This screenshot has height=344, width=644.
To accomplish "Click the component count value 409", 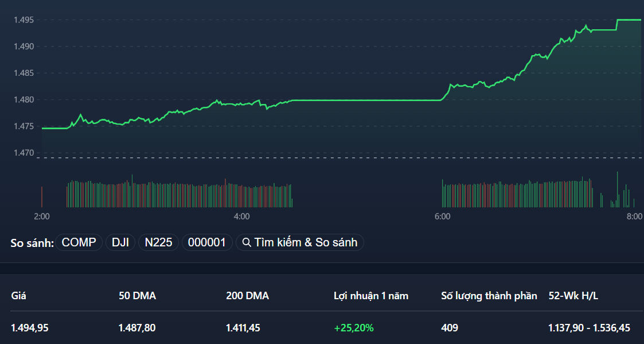I will click(450, 328).
